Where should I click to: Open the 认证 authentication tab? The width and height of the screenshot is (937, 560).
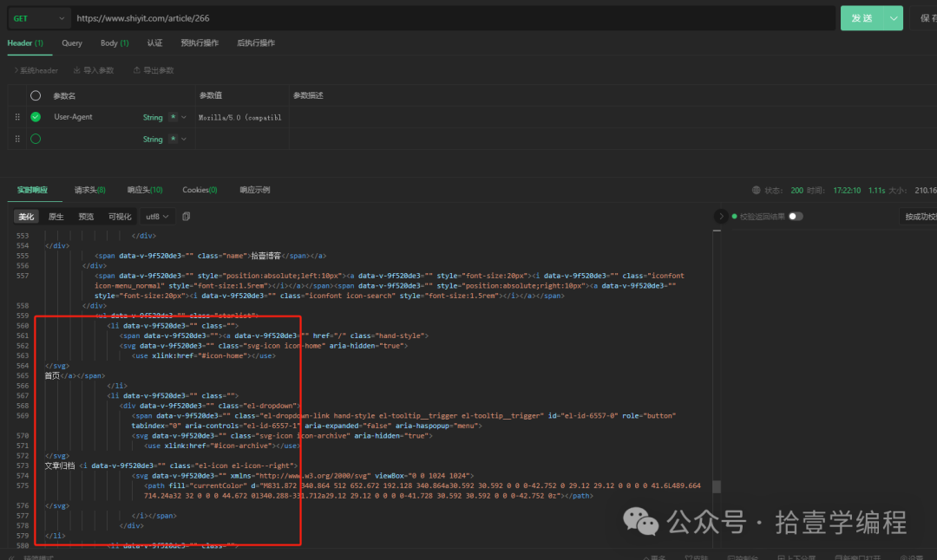(154, 43)
